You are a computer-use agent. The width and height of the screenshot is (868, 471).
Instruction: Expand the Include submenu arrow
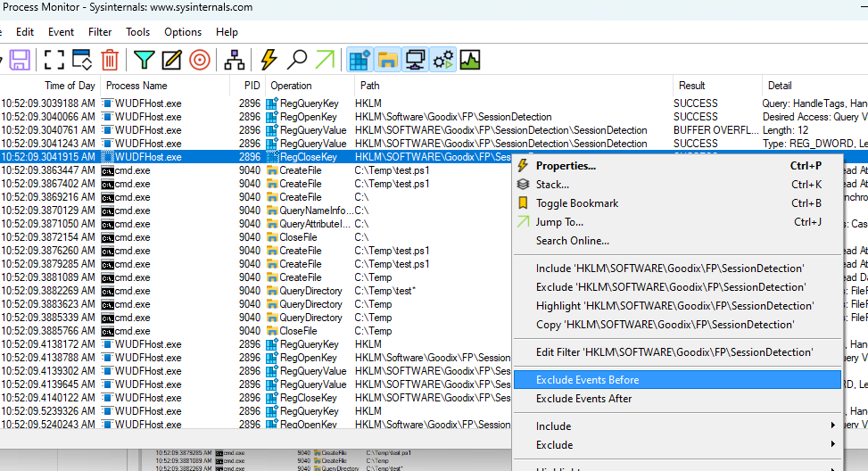click(832, 426)
